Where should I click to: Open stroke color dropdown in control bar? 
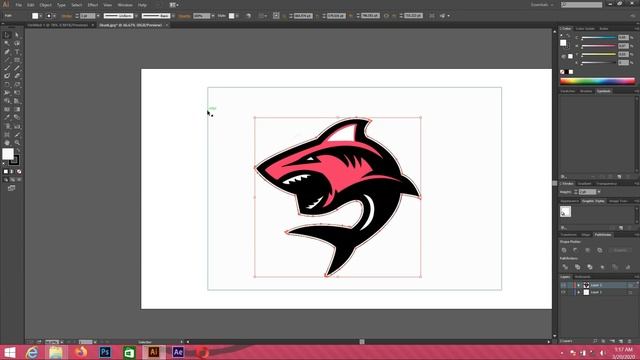click(54, 16)
